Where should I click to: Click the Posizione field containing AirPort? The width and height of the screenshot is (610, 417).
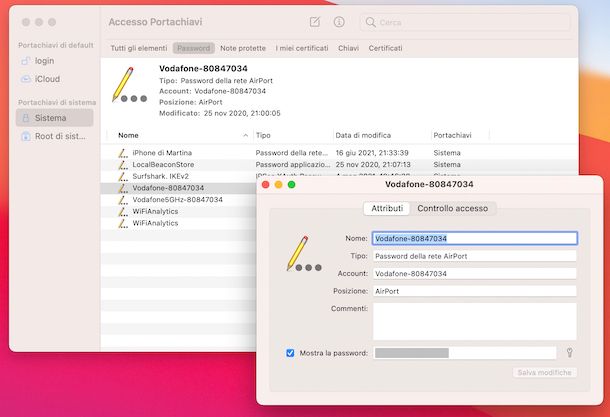click(475, 291)
